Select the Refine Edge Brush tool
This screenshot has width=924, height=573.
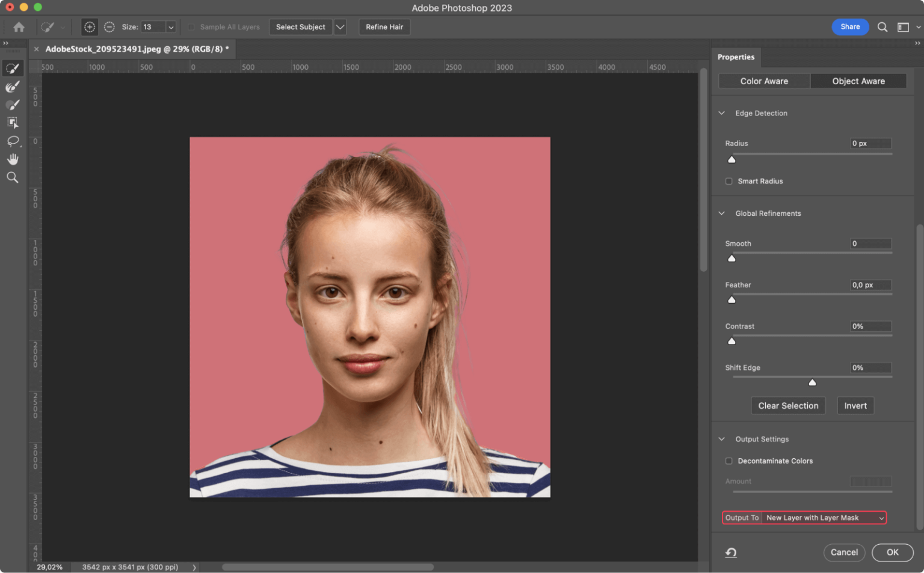pos(13,86)
